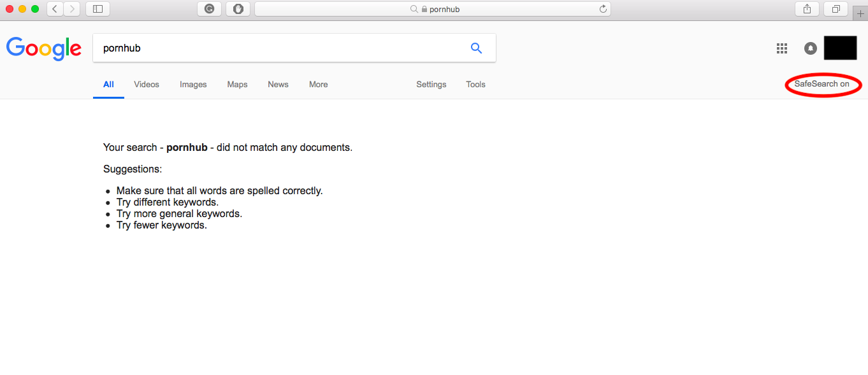Switch to the Videos search tab
The width and height of the screenshot is (868, 375).
[x=146, y=84]
